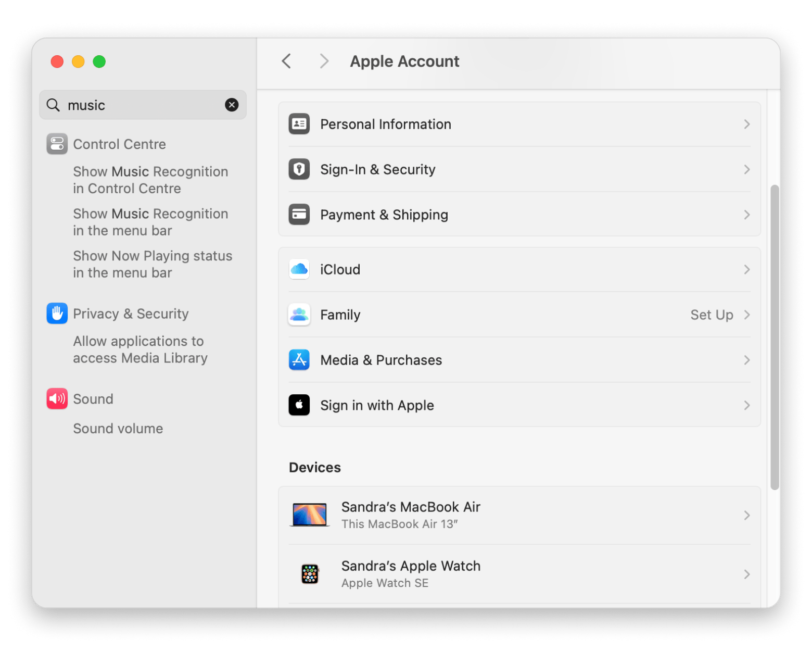This screenshot has width=812, height=650.
Task: Go back using the back arrow
Action: coord(286,61)
